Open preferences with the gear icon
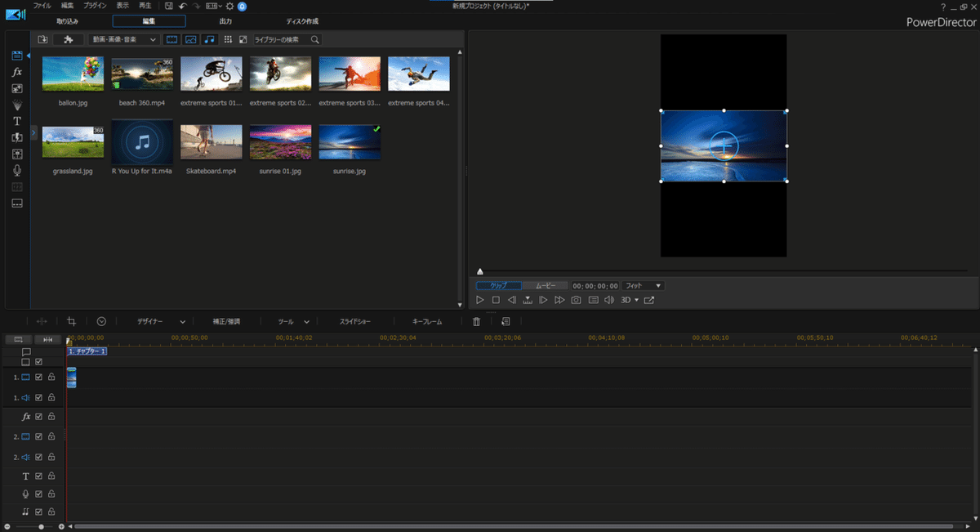Screen dimensions: 980x532 coord(230,6)
